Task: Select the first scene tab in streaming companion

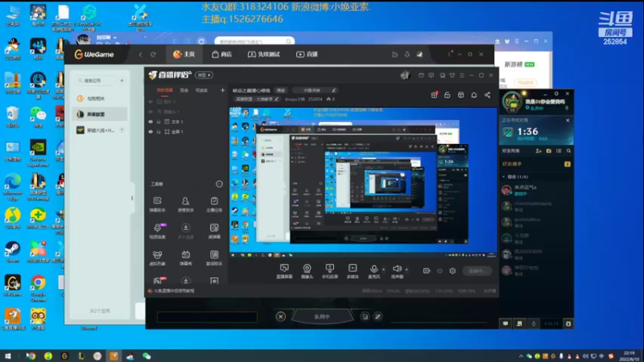Action: (165, 90)
